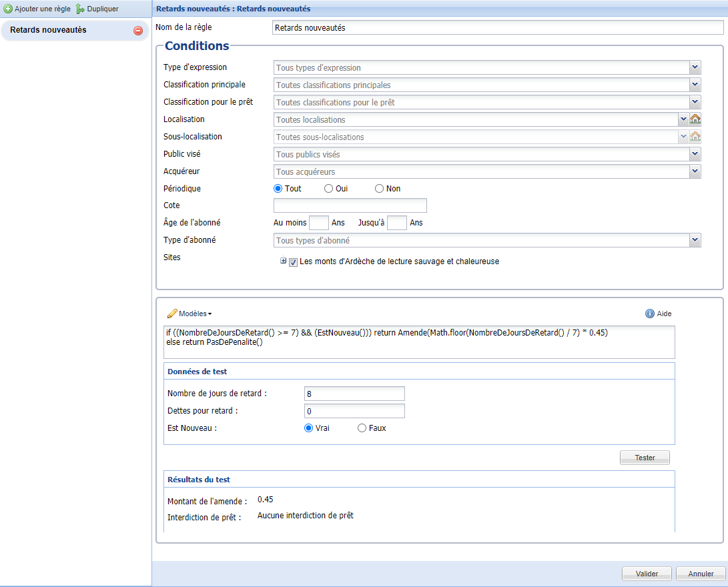Click the Dupliquer icon
Image resolution: width=728 pixels, height=587 pixels.
[80, 9]
